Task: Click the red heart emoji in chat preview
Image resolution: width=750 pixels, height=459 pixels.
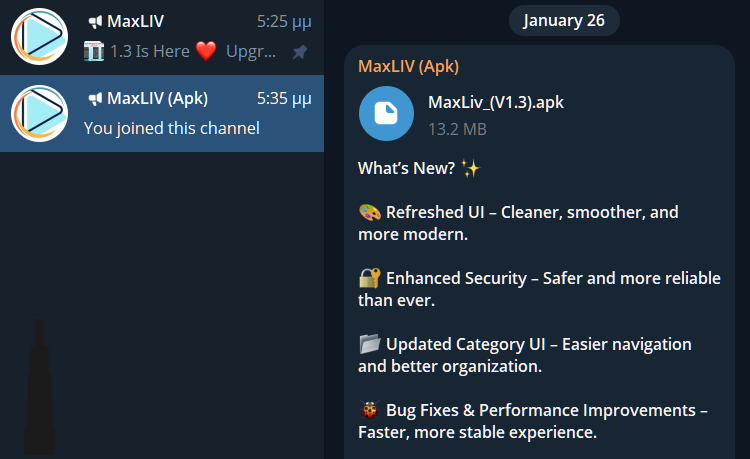Action: 206,51
